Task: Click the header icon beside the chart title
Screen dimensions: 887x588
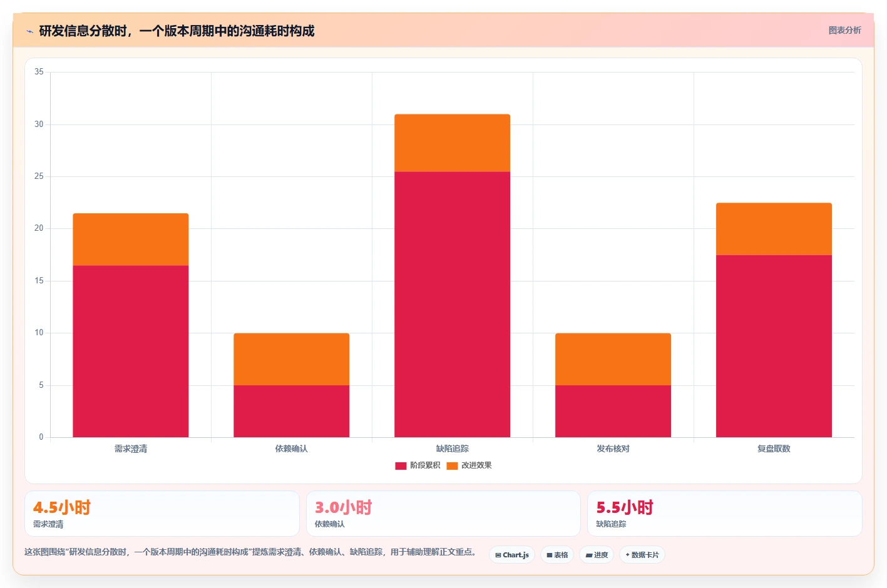Action: point(29,31)
